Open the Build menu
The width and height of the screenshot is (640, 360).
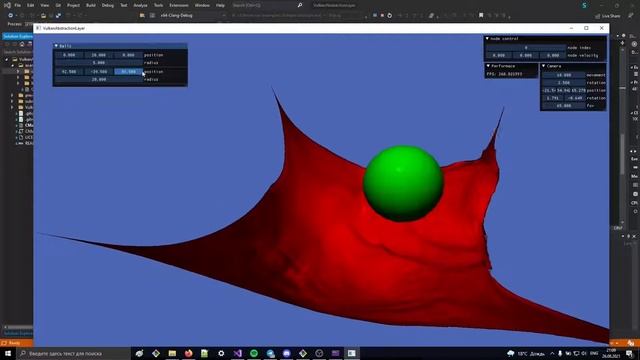tap(91, 5)
